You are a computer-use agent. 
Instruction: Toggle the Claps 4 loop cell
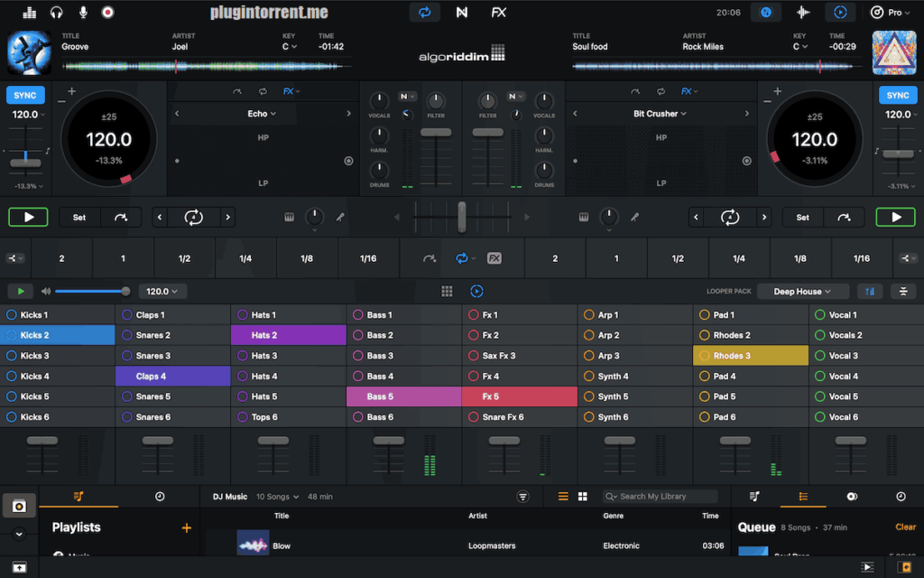click(173, 377)
